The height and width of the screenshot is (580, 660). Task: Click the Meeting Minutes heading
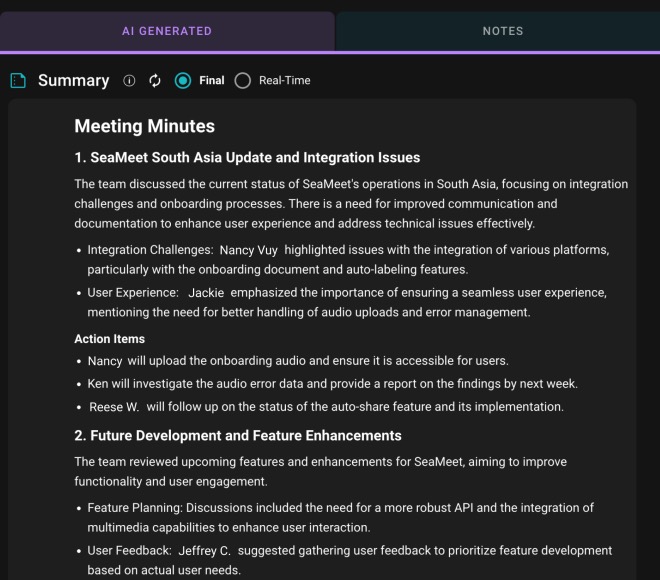click(144, 126)
